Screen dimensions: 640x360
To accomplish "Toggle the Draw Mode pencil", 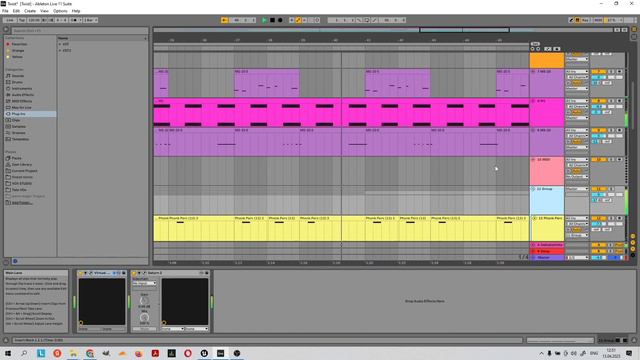I will tap(571, 20).
